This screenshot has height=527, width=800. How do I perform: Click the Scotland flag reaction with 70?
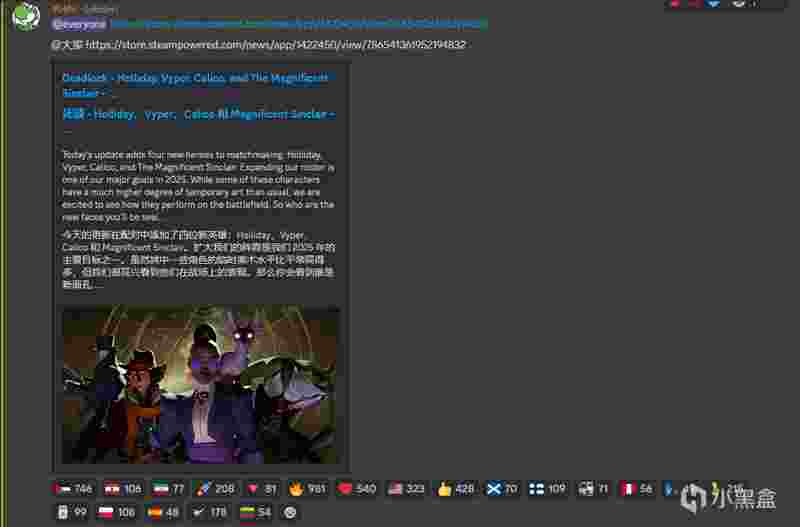(x=502, y=489)
